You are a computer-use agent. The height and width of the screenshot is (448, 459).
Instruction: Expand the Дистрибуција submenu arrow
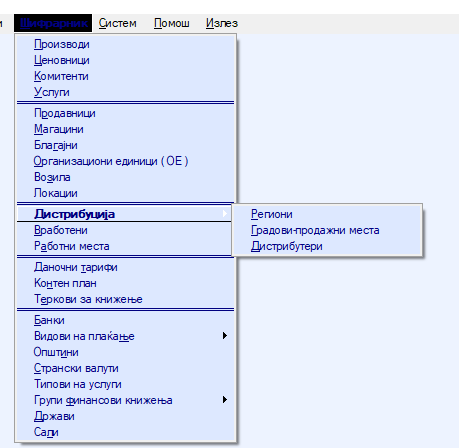[x=225, y=214]
